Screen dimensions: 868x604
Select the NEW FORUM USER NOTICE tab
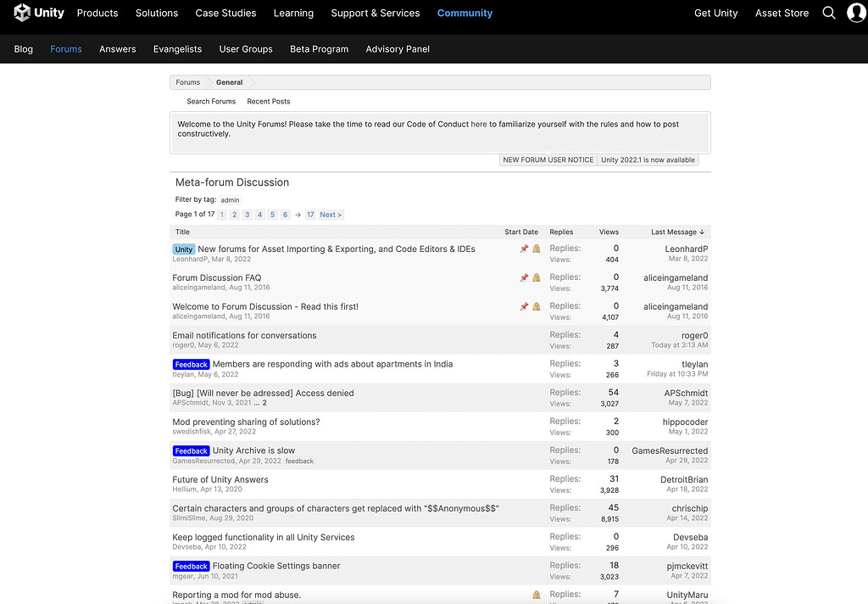[x=548, y=159]
